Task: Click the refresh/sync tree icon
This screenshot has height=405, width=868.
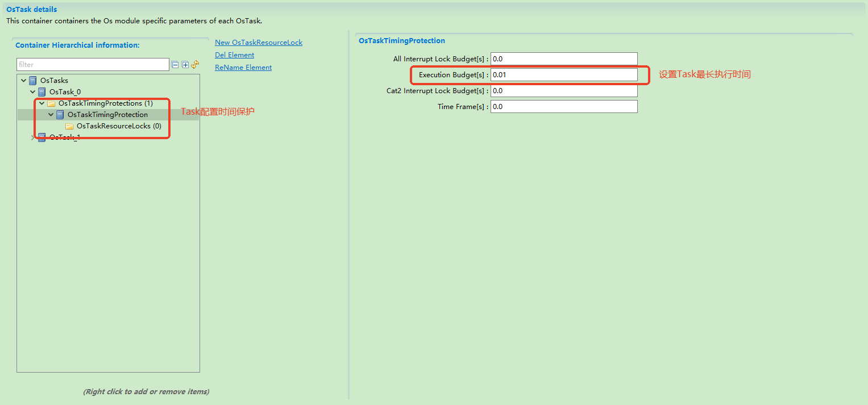Action: click(195, 65)
